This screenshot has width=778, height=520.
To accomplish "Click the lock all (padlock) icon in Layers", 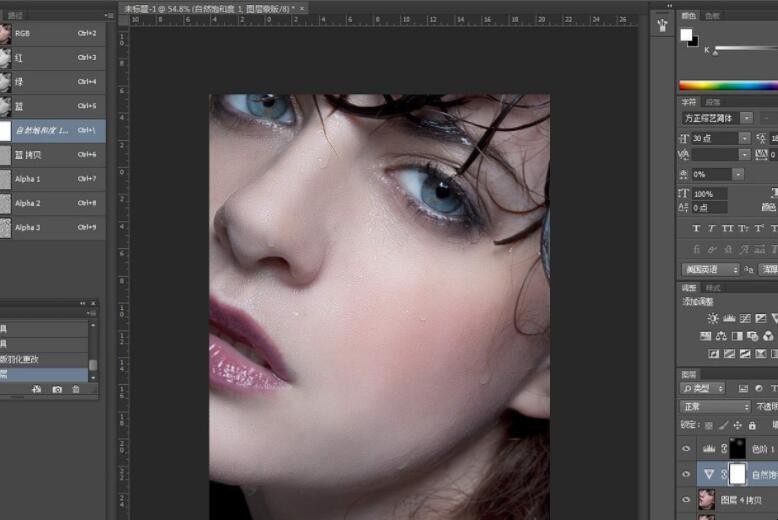I will point(752,425).
